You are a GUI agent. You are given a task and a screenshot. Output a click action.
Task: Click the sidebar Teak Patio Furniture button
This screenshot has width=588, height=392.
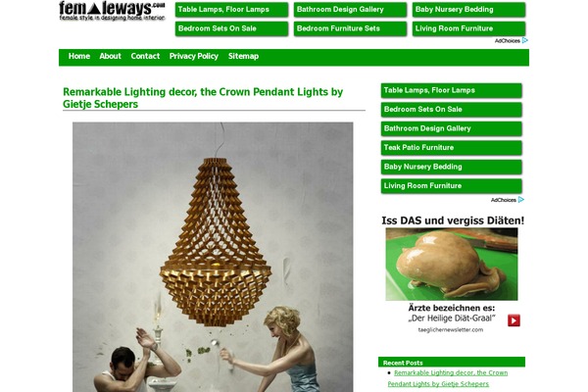[451, 148]
